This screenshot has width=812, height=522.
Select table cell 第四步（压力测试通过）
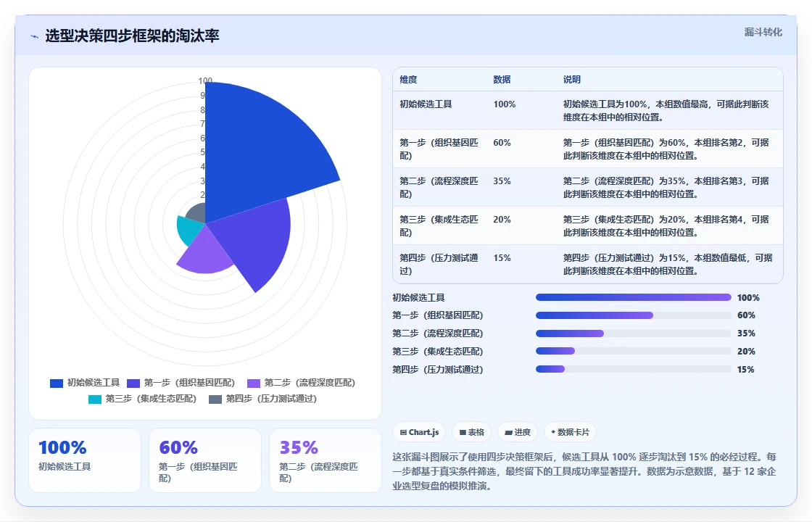click(439, 264)
